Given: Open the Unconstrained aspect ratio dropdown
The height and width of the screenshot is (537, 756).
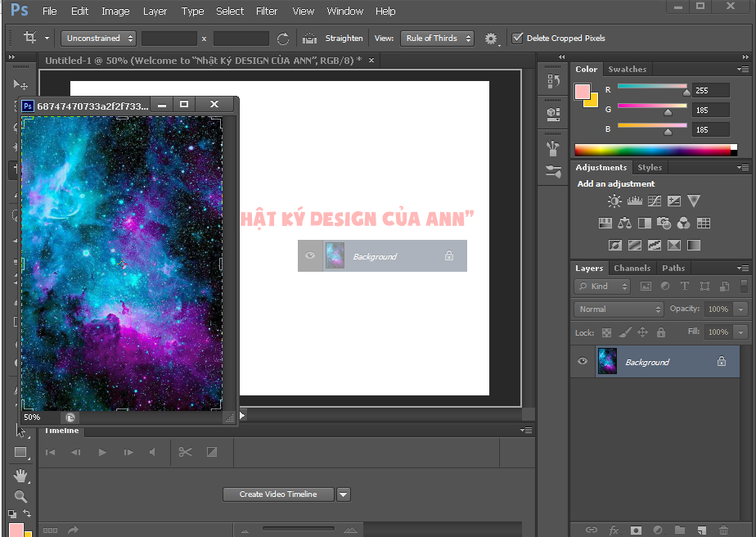Looking at the screenshot, I should pyautogui.click(x=98, y=38).
